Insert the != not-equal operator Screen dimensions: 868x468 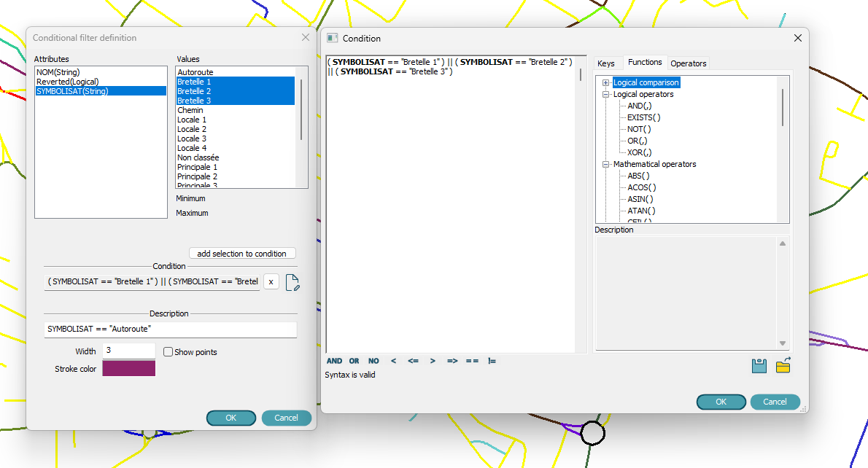click(492, 361)
